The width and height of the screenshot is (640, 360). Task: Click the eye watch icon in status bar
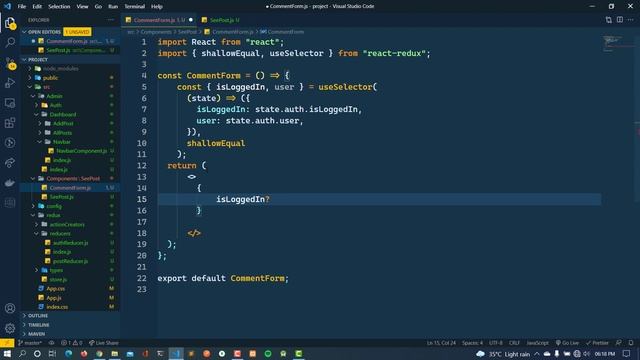tap(51, 343)
